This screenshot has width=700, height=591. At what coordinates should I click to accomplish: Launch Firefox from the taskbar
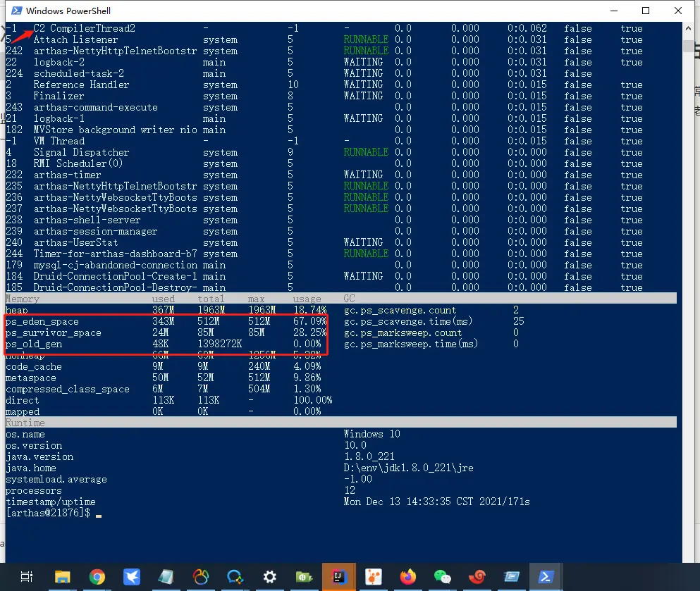tap(407, 577)
